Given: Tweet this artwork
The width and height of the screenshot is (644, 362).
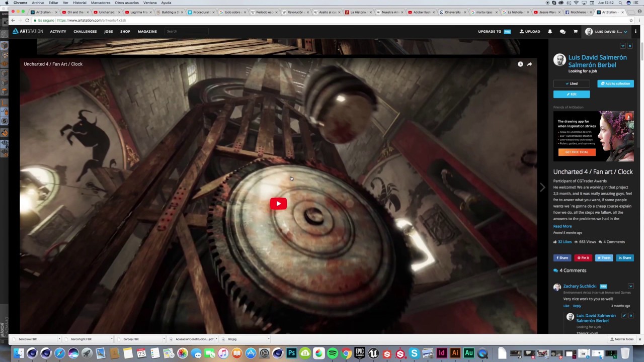Looking at the screenshot, I should pos(604,258).
